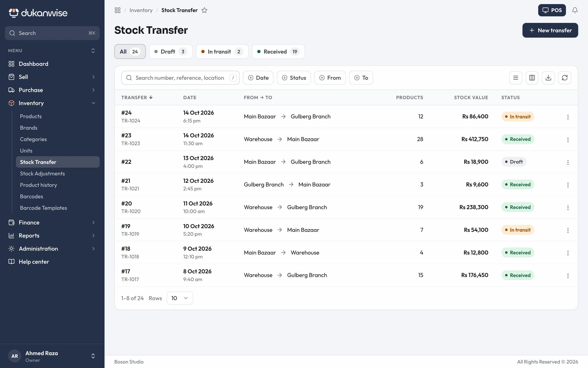Open row actions for transfer #22

pyautogui.click(x=568, y=162)
